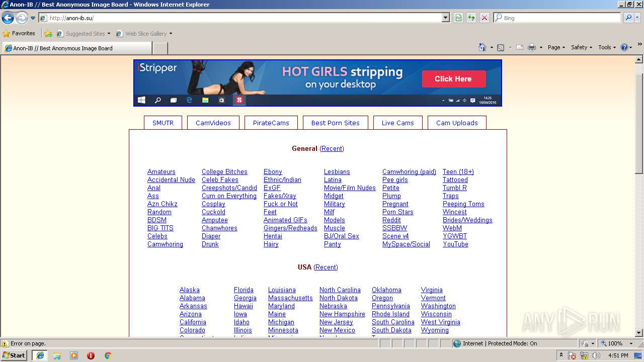Viewport: 644px width, 362px height.
Task: Click the error warning icon in status bar
Action: [x=5, y=343]
